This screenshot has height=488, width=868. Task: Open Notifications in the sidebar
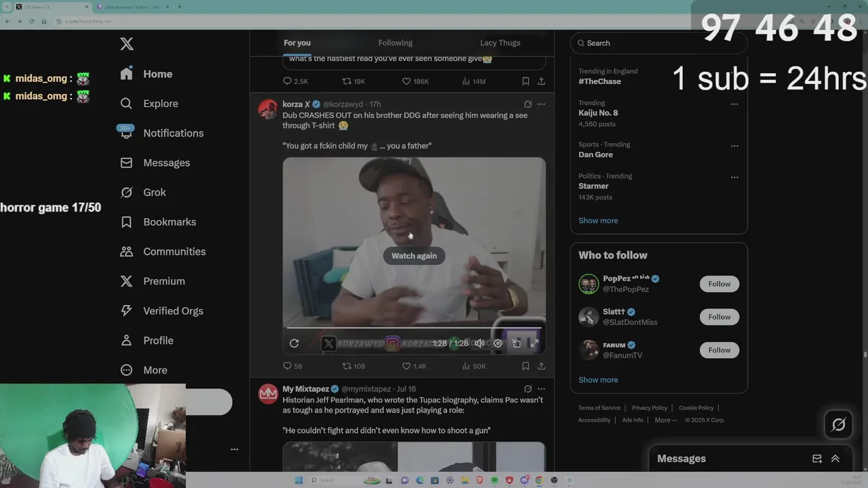161,133
